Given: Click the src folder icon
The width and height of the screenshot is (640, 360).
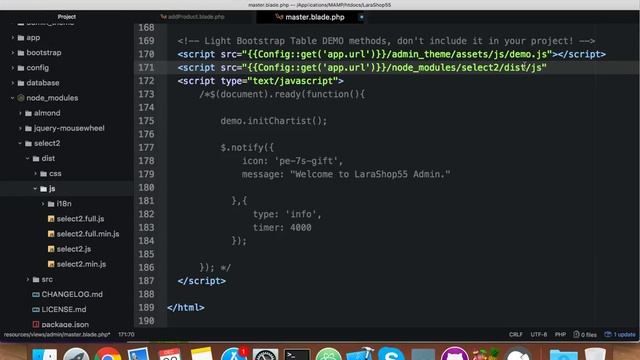Looking at the screenshot, I should 36,279.
